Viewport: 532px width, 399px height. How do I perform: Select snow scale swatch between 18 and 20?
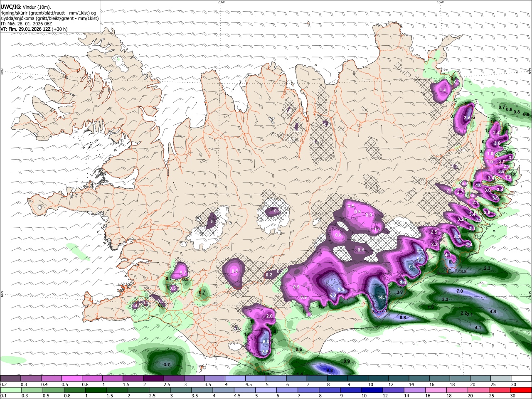tap(460, 379)
